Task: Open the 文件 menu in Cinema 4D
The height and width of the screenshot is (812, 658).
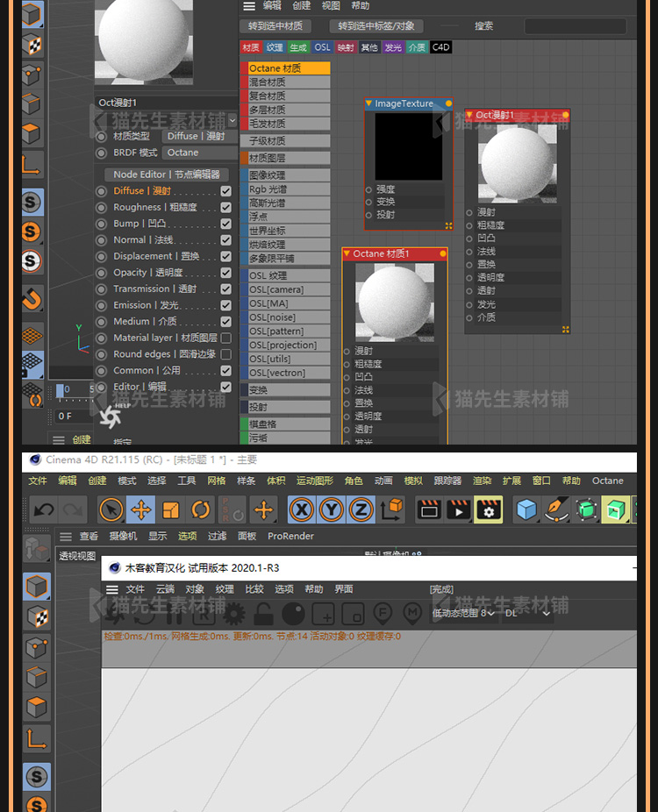Action: tap(38, 481)
